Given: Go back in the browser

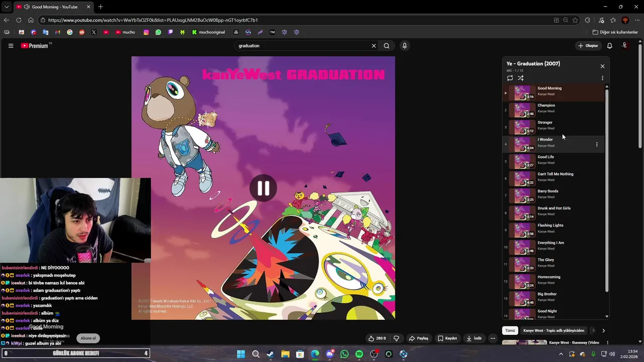Looking at the screenshot, I should coord(6,20).
